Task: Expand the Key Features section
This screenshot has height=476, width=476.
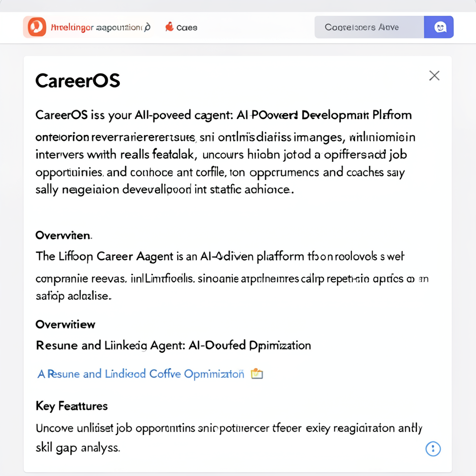Action: coord(71,406)
